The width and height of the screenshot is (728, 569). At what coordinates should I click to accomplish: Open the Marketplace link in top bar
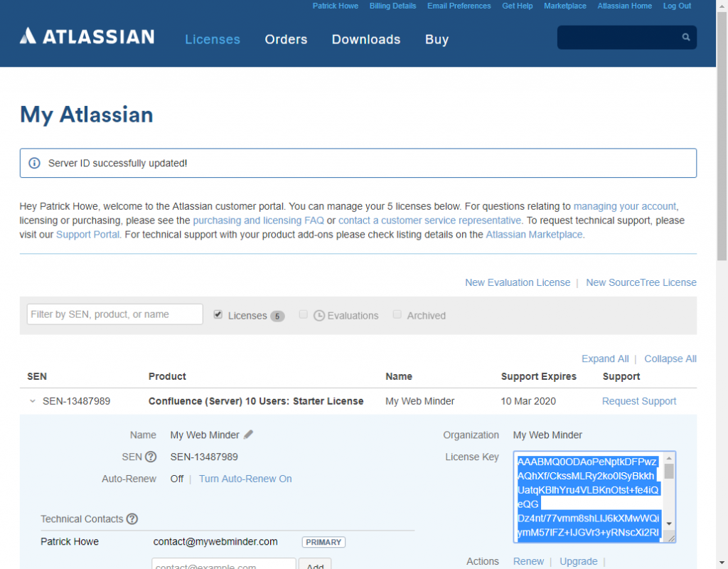(x=565, y=6)
